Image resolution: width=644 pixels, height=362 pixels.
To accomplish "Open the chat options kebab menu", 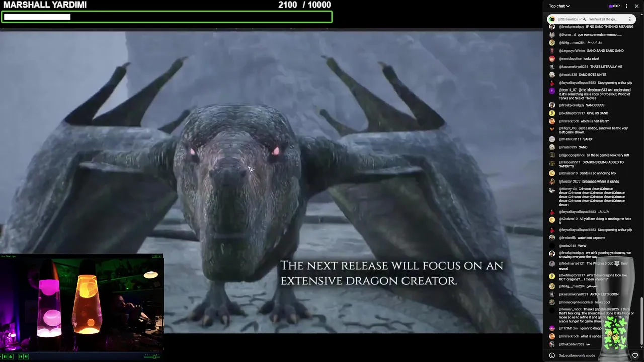I will pos(626,6).
